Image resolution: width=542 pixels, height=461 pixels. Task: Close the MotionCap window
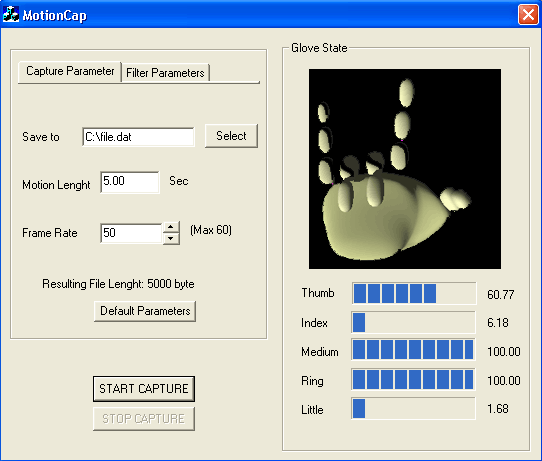(528, 15)
